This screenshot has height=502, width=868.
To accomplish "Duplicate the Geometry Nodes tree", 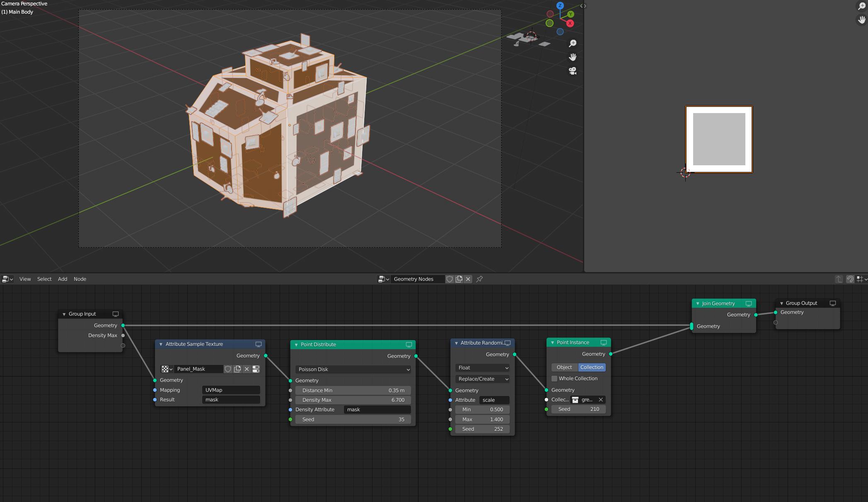I will click(459, 279).
